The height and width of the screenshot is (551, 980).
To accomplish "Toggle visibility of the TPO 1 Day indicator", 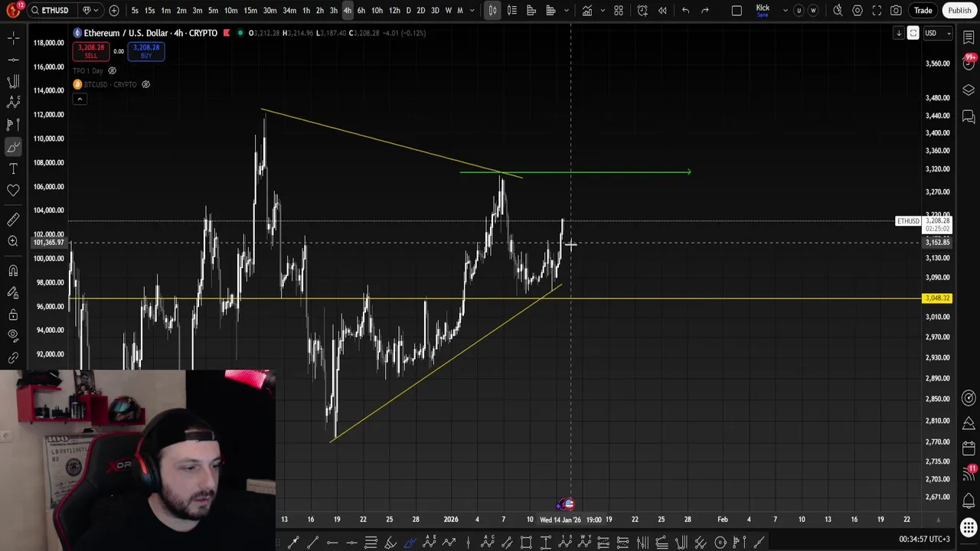I will pos(112,70).
